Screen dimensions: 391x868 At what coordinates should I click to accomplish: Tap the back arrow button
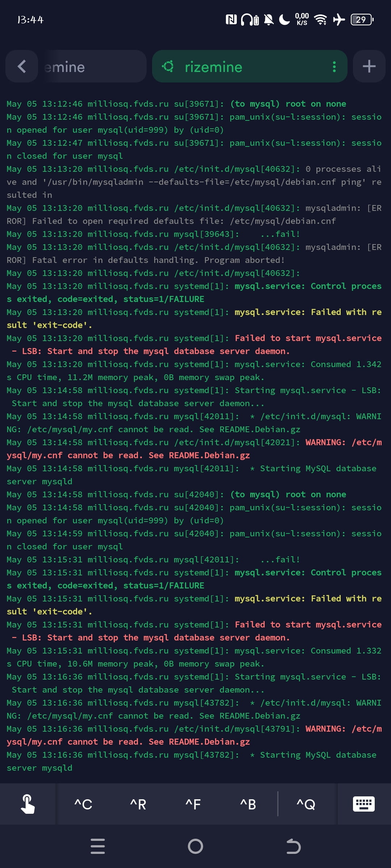(x=22, y=67)
